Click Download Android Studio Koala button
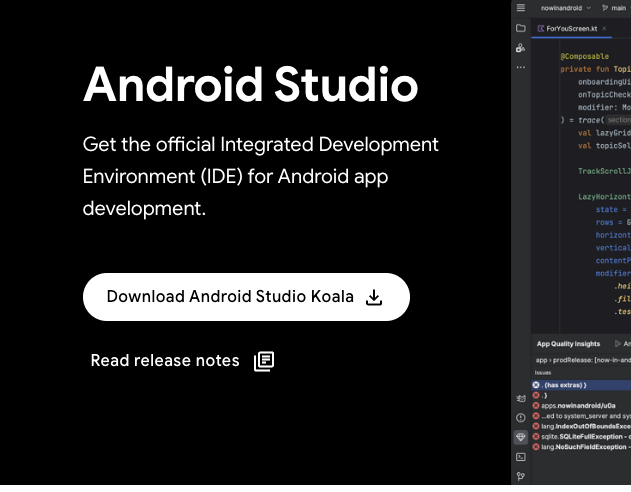This screenshot has width=631, height=492. [246, 297]
